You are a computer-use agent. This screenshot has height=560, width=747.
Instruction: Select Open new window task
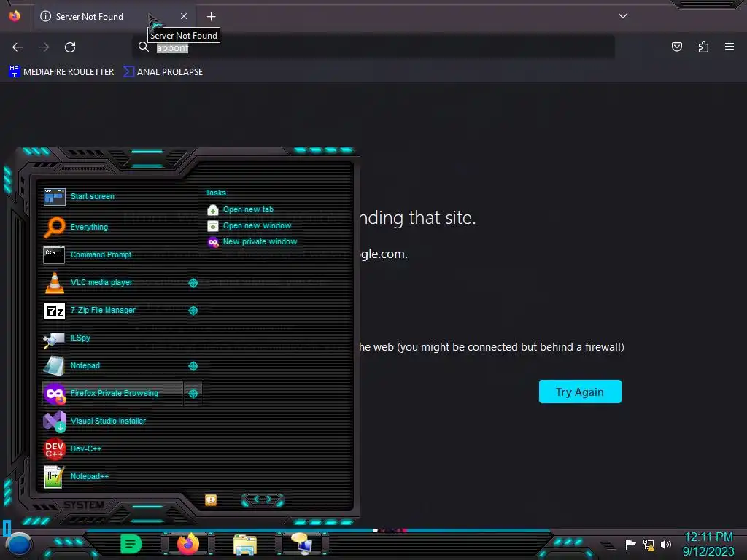(x=249, y=226)
